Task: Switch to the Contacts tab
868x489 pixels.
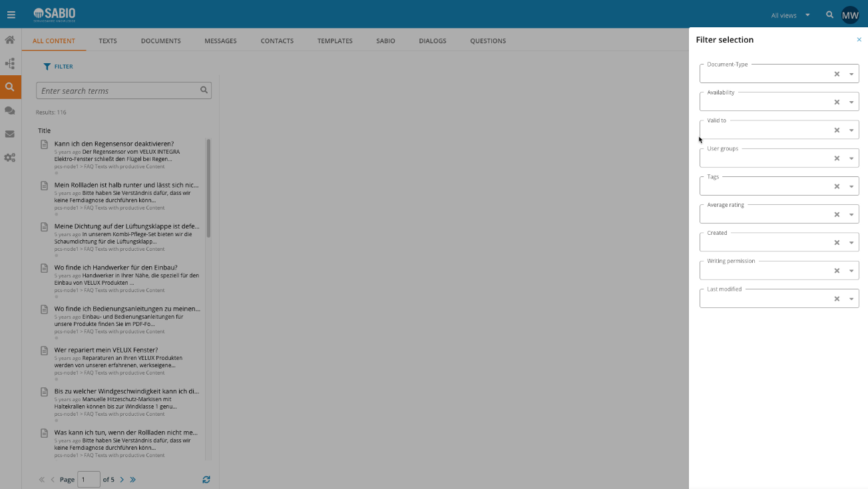Action: point(277,41)
